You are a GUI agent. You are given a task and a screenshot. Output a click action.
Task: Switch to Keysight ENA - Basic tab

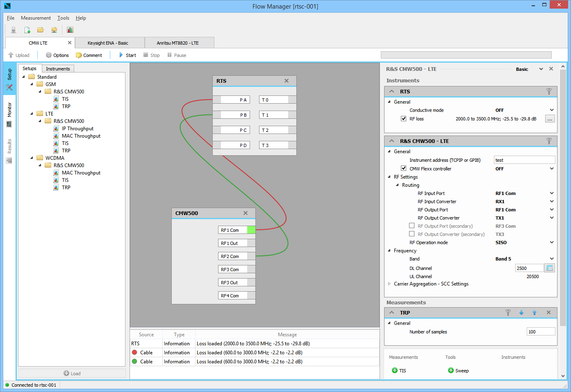point(110,43)
